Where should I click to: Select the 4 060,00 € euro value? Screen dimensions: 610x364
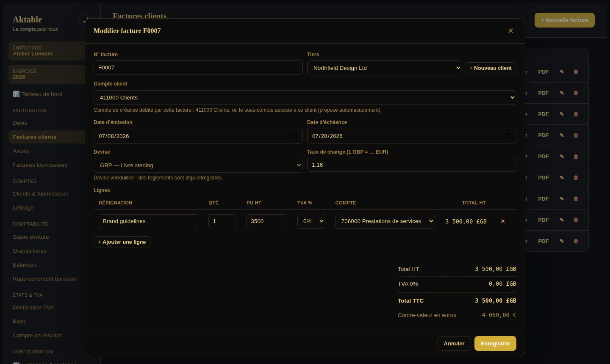[499, 315]
